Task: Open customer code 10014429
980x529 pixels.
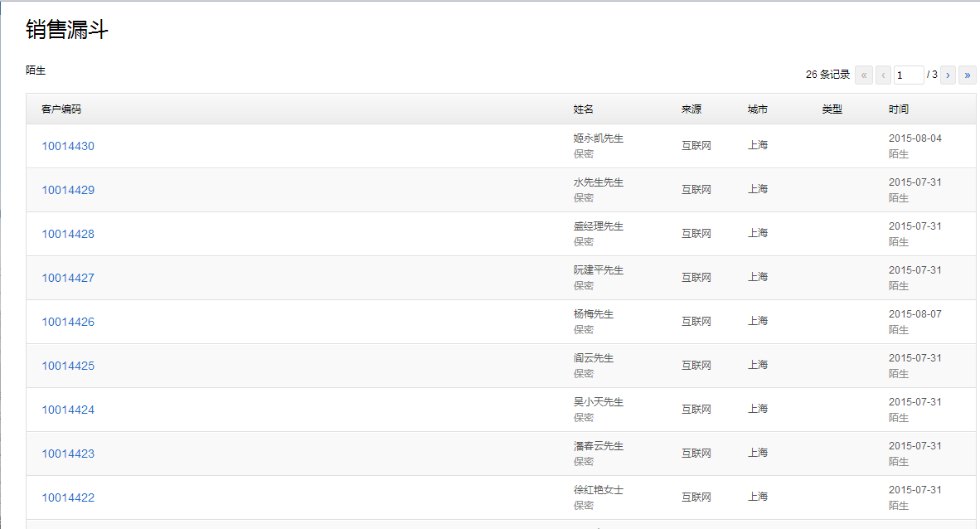Action: click(68, 190)
